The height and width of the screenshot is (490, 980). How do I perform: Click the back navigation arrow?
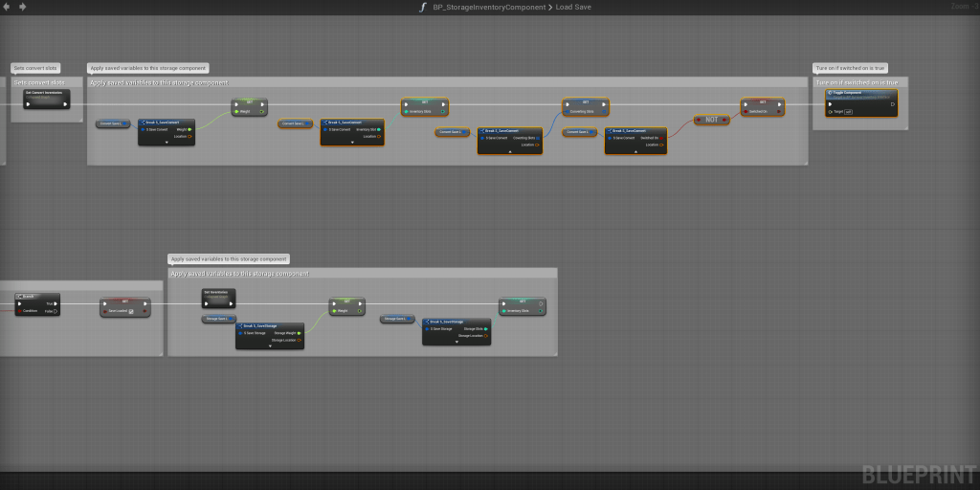click(x=9, y=7)
